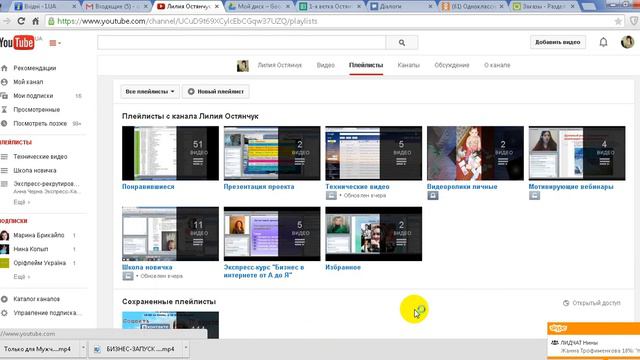Open Понравившиеся playlist thumbnail

click(x=170, y=153)
